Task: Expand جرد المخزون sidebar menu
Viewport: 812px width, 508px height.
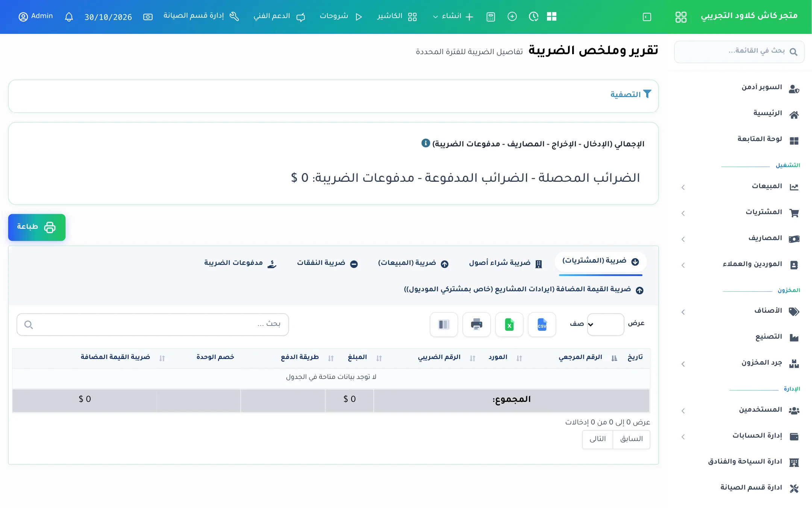Action: click(739, 363)
